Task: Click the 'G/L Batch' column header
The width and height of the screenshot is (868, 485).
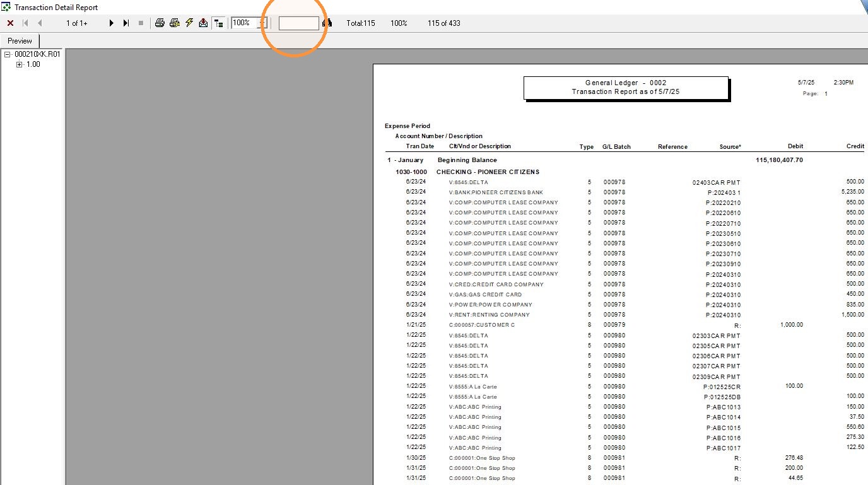Action: (x=616, y=146)
